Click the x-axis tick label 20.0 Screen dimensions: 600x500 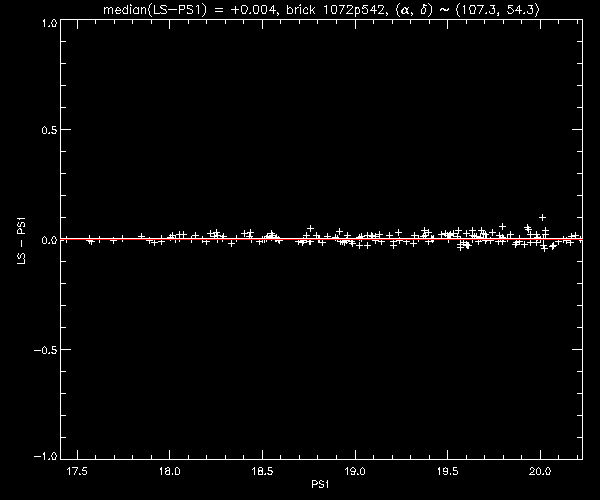click(x=540, y=471)
